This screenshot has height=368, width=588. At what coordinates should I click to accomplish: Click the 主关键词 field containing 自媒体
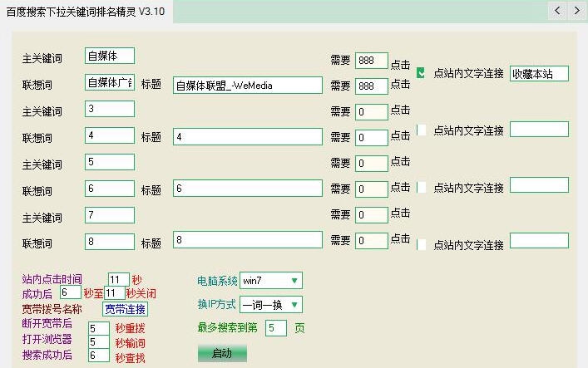(110, 56)
